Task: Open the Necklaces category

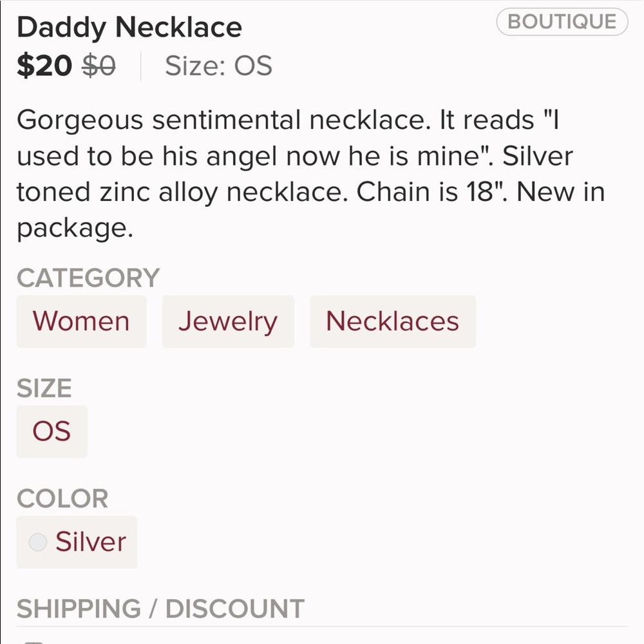Action: click(393, 321)
